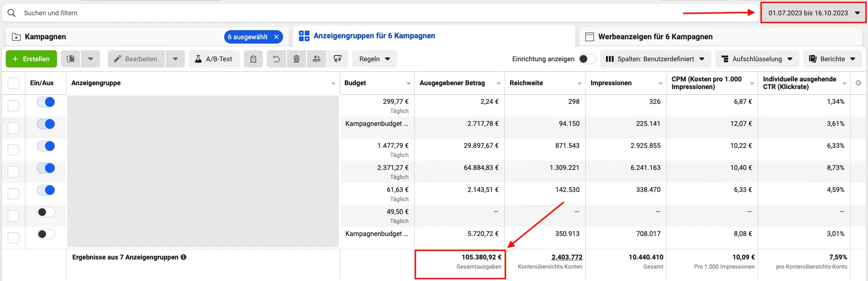Toggle the Einrichtung anzeigen switch
This screenshot has width=868, height=281.
[587, 59]
